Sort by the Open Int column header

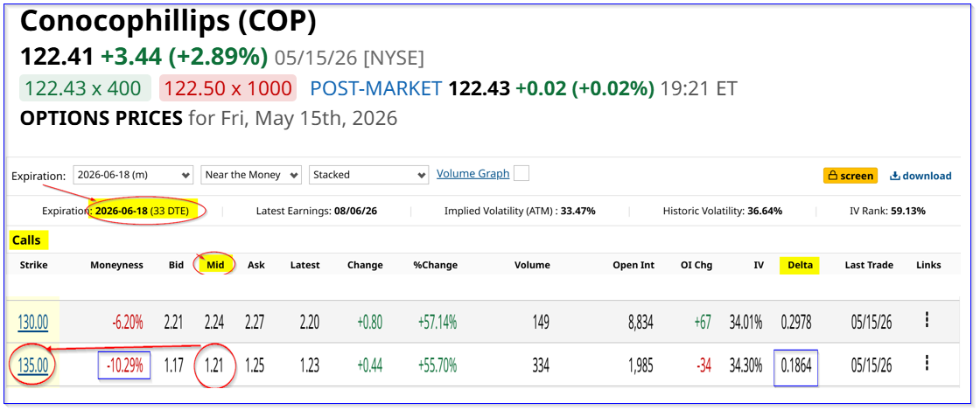pyautogui.click(x=633, y=265)
